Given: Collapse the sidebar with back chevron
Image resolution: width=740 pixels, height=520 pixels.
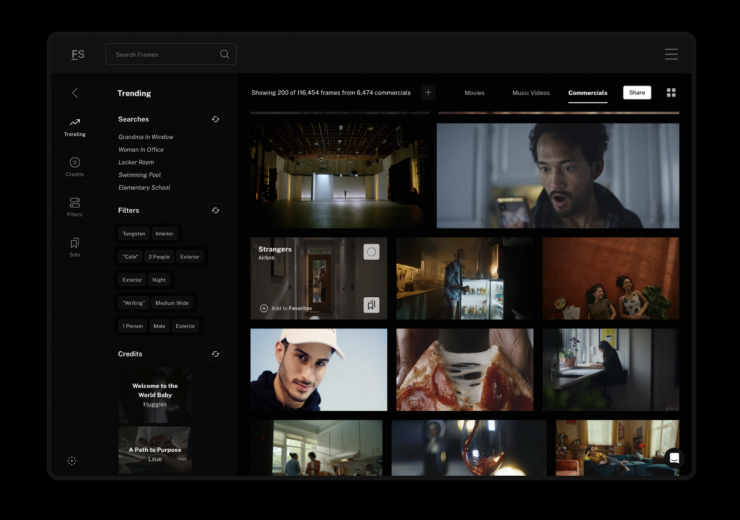Looking at the screenshot, I should 75,93.
